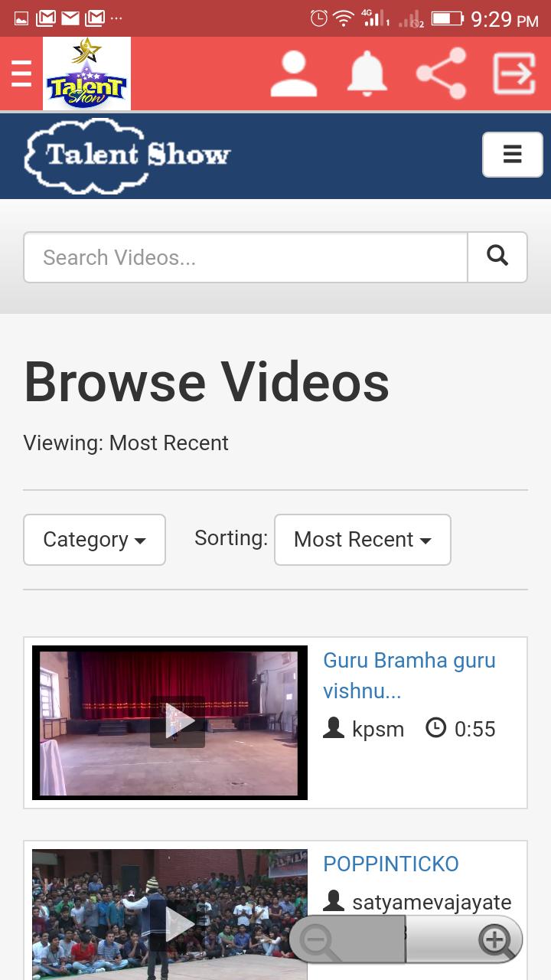Open the app hamburger menu in red bar
The height and width of the screenshot is (980, 551).
point(21,74)
